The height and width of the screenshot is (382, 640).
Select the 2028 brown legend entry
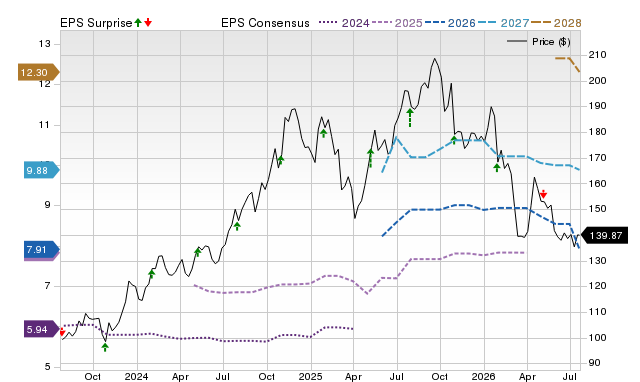coord(556,23)
